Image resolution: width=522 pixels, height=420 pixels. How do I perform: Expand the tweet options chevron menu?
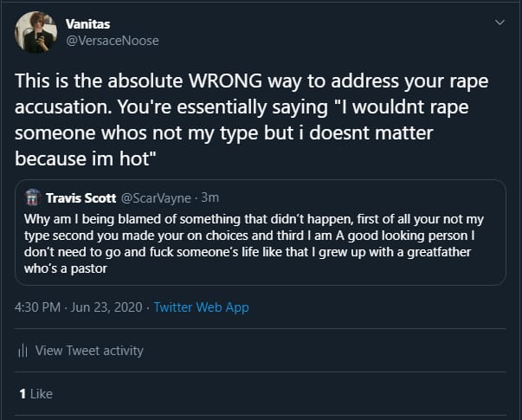tap(499, 21)
